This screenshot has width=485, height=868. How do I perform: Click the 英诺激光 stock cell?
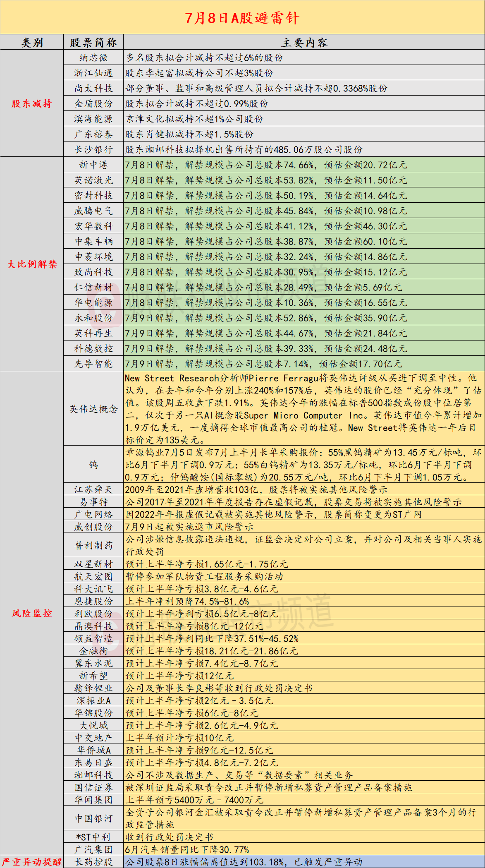click(93, 180)
